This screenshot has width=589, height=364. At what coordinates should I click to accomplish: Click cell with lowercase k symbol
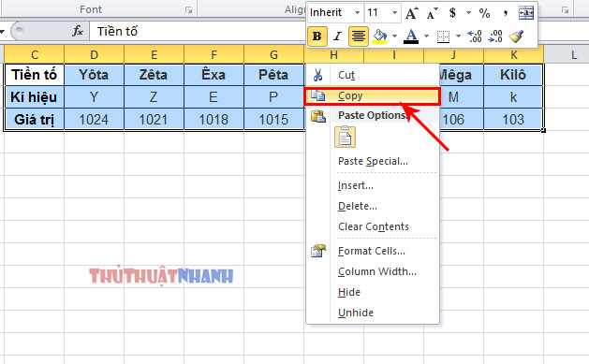(513, 96)
